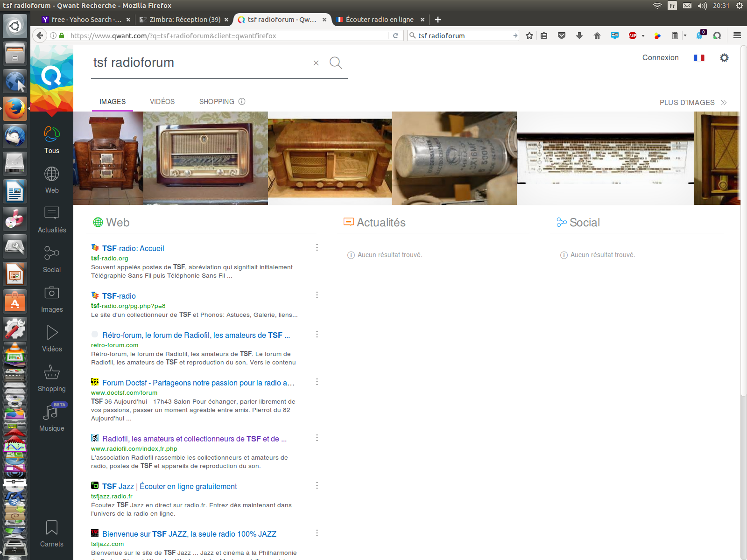The width and height of the screenshot is (747, 560).
Task: Open the radio dial scale thumbnail
Action: coord(606,158)
